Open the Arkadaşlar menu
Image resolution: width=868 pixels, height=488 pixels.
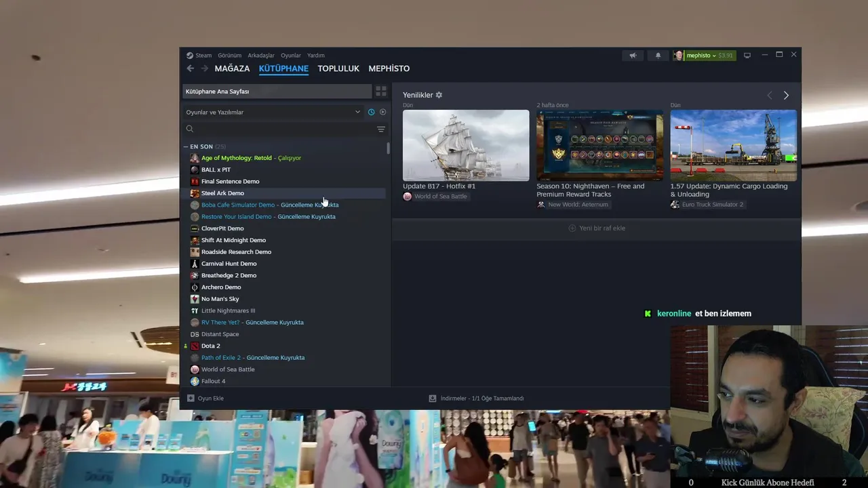click(x=261, y=56)
